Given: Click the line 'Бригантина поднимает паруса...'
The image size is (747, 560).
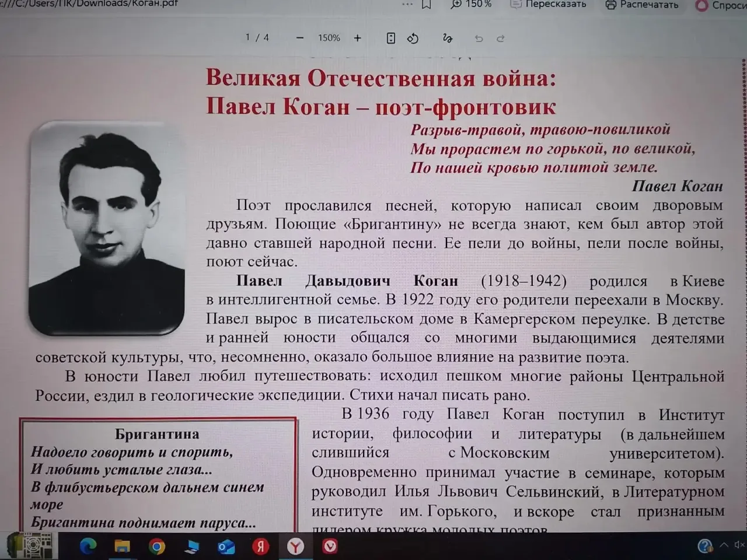Looking at the screenshot, I should point(143,523).
